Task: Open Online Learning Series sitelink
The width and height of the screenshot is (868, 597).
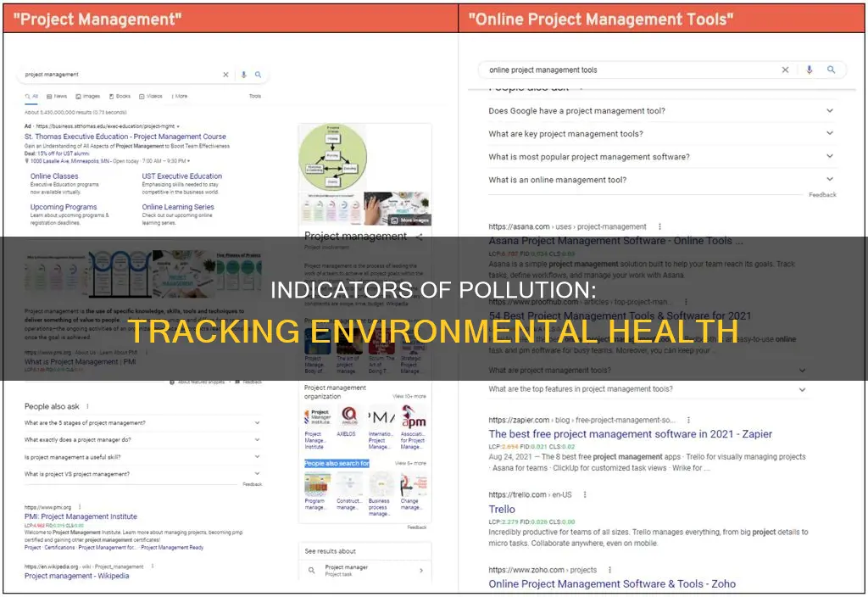Action: click(x=178, y=207)
